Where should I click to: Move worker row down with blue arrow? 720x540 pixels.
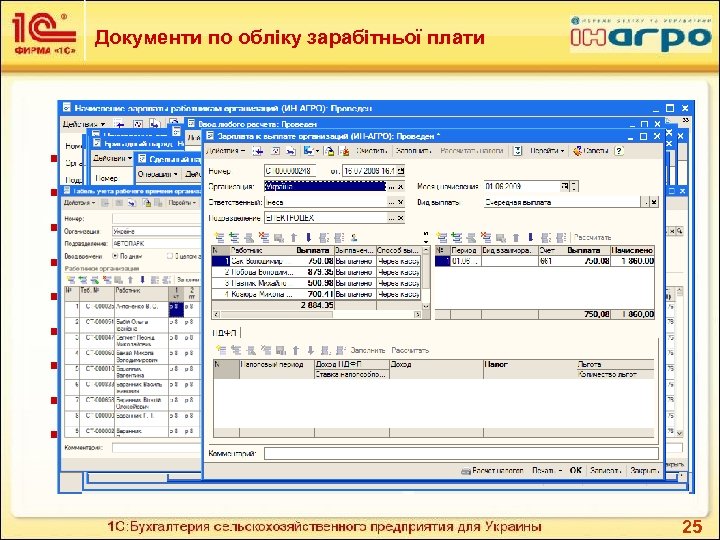(309, 237)
